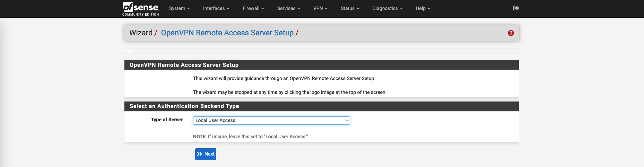This screenshot has height=167, width=644.
Task: Click the Next button
Action: click(206, 154)
